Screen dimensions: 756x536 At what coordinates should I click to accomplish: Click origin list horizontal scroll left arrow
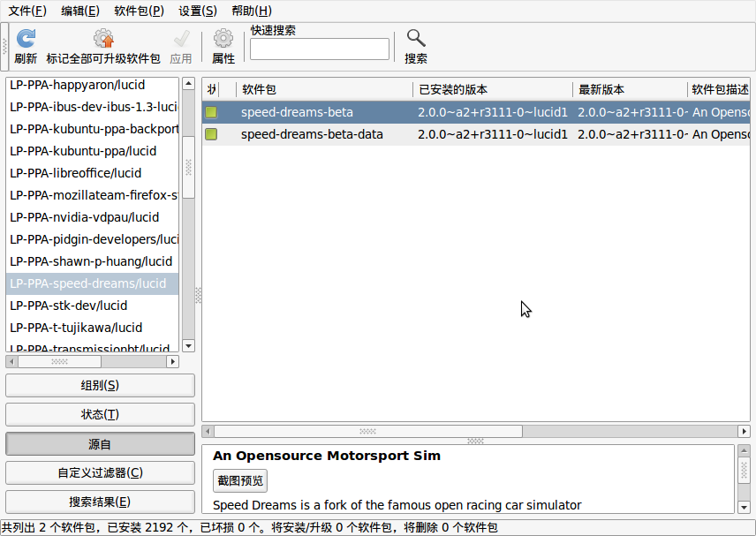(x=12, y=361)
